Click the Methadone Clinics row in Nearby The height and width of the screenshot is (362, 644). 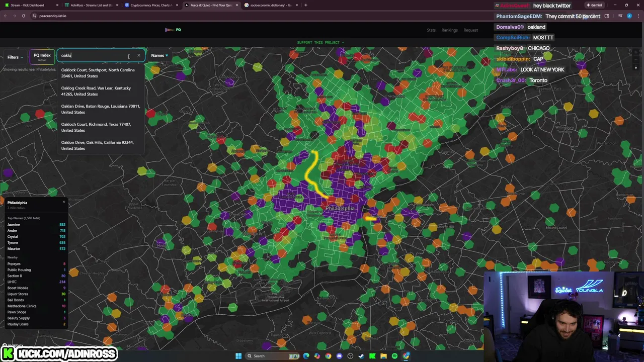pyautogui.click(x=36, y=306)
